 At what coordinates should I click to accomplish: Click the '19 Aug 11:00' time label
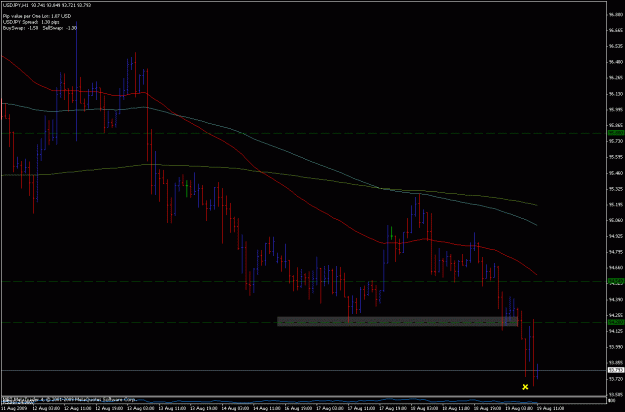tap(550, 408)
